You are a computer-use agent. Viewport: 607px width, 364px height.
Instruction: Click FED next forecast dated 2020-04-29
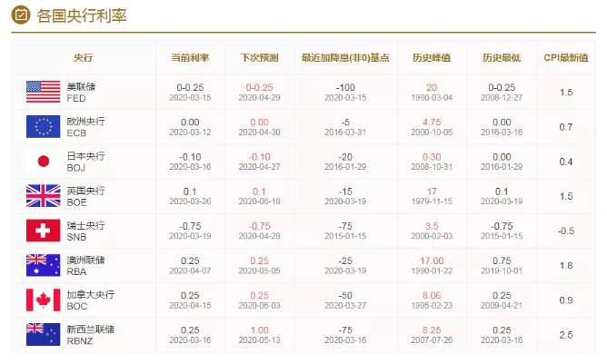pyautogui.click(x=259, y=92)
